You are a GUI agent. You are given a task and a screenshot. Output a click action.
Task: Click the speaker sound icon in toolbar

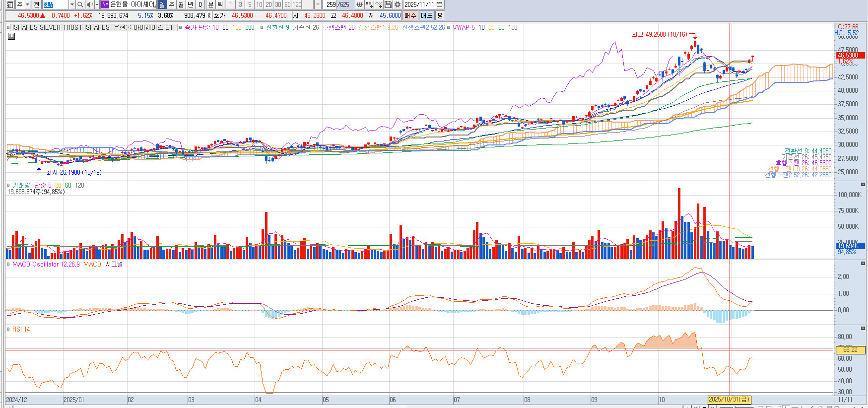(x=89, y=4)
